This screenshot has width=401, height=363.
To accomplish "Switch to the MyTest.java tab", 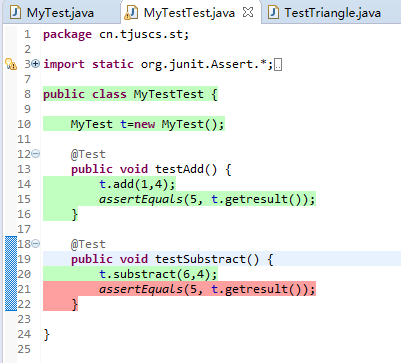I will point(60,13).
